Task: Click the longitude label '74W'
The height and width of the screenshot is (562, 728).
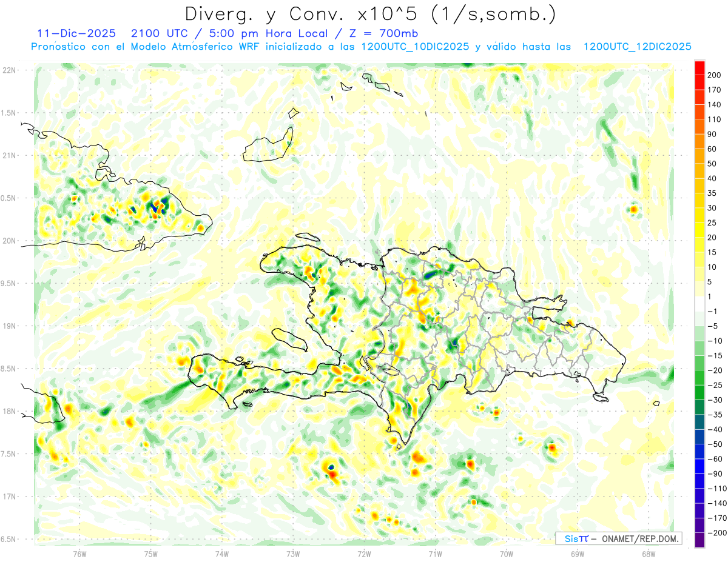Action: (222, 553)
